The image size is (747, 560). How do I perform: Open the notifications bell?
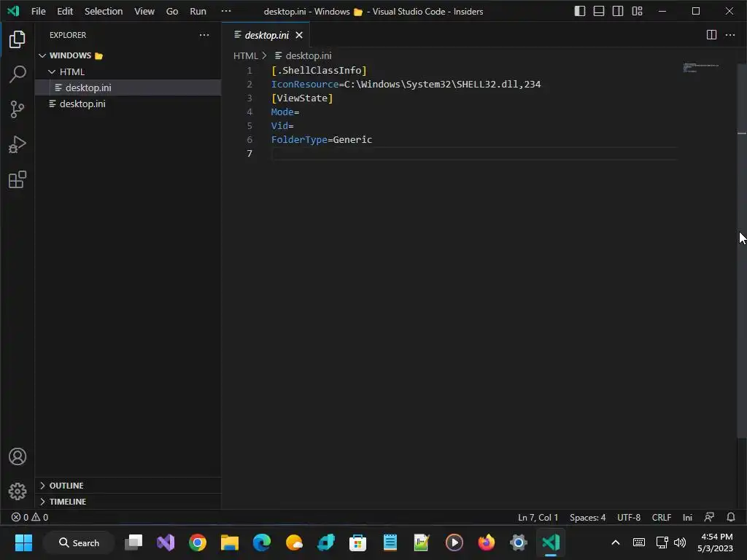point(731,517)
